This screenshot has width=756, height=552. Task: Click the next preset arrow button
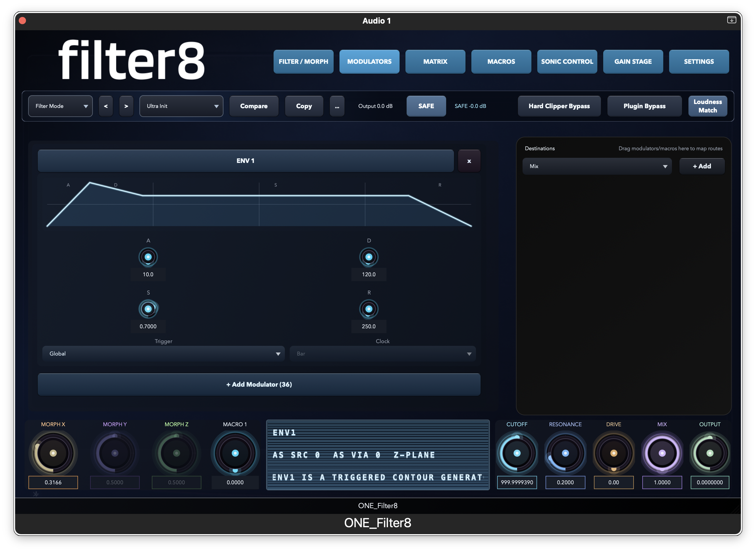(126, 106)
